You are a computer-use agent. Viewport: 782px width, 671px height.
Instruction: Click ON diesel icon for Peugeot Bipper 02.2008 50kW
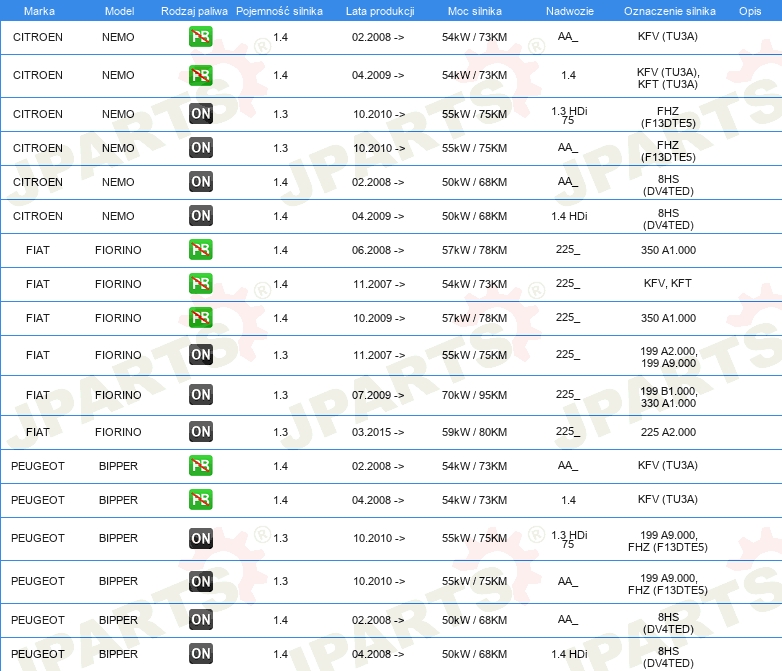tap(201, 619)
